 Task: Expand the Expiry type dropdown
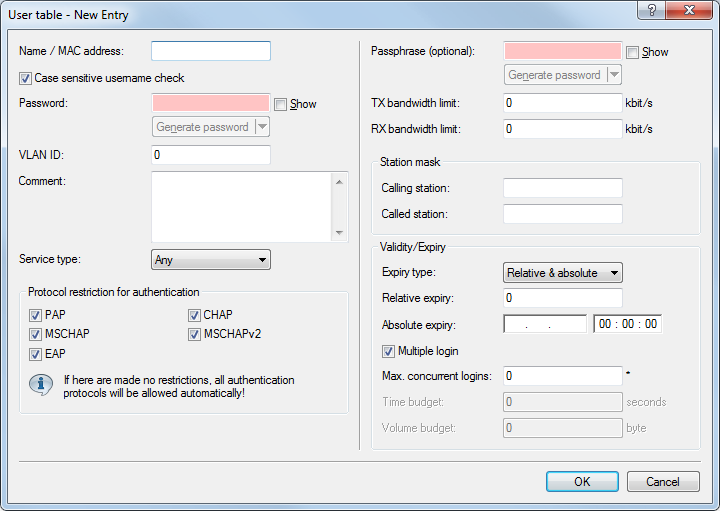pos(562,272)
